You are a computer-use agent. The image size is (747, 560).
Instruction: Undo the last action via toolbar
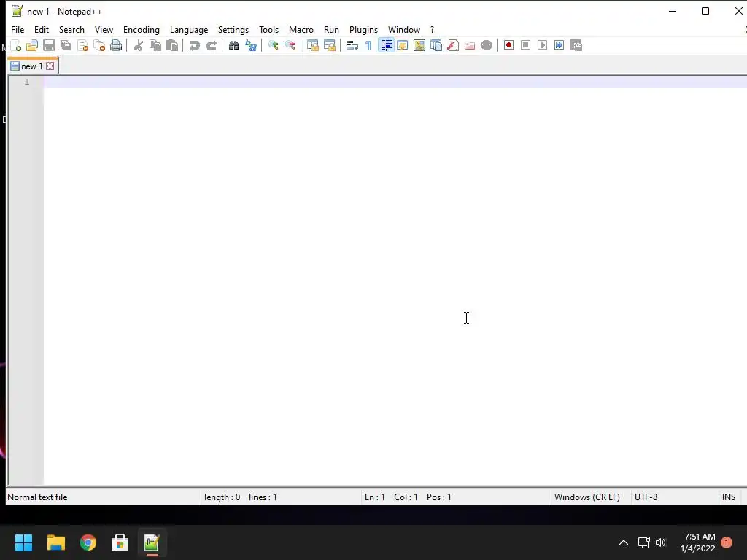194,45
